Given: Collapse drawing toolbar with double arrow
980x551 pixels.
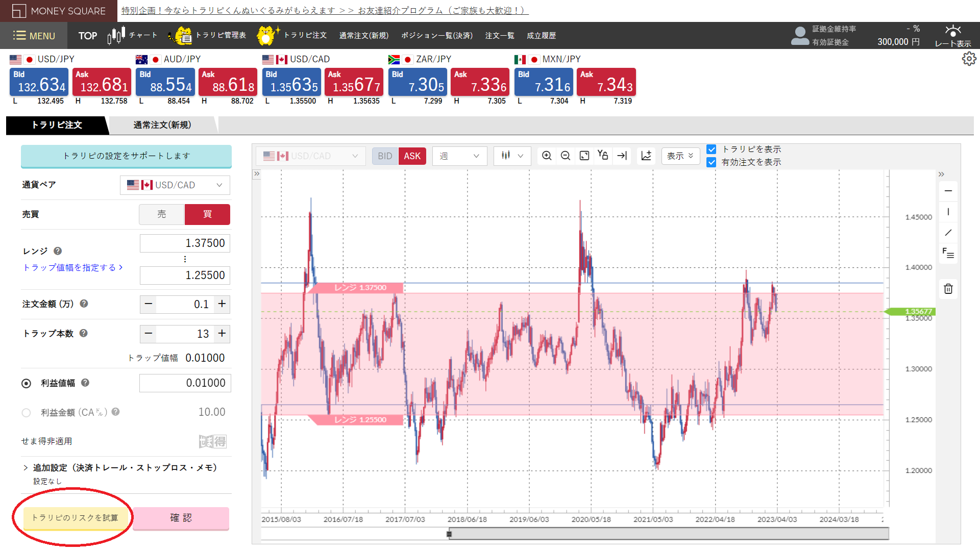Looking at the screenshot, I should point(941,174).
